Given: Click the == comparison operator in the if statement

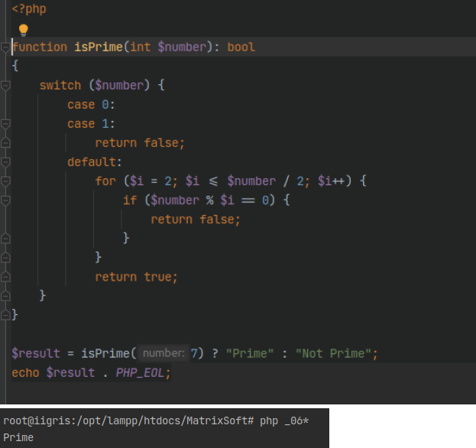Looking at the screenshot, I should click(x=248, y=201).
